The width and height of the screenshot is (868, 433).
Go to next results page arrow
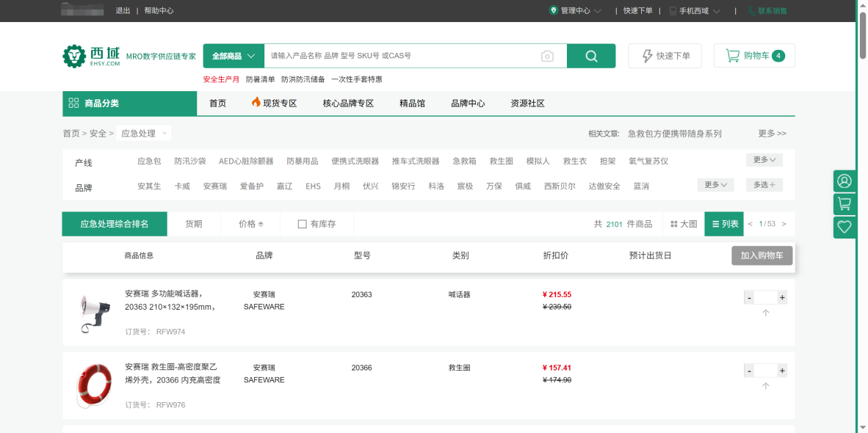(784, 224)
